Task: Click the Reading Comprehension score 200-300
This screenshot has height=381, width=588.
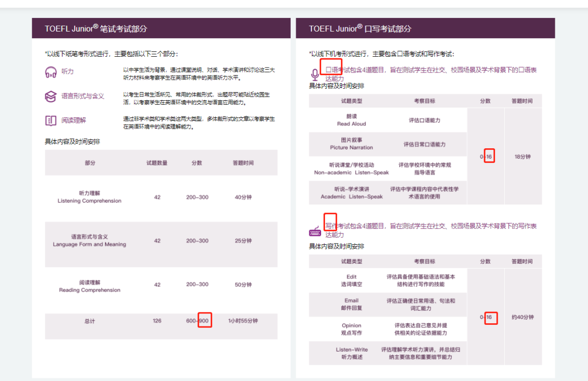Action: point(197,285)
